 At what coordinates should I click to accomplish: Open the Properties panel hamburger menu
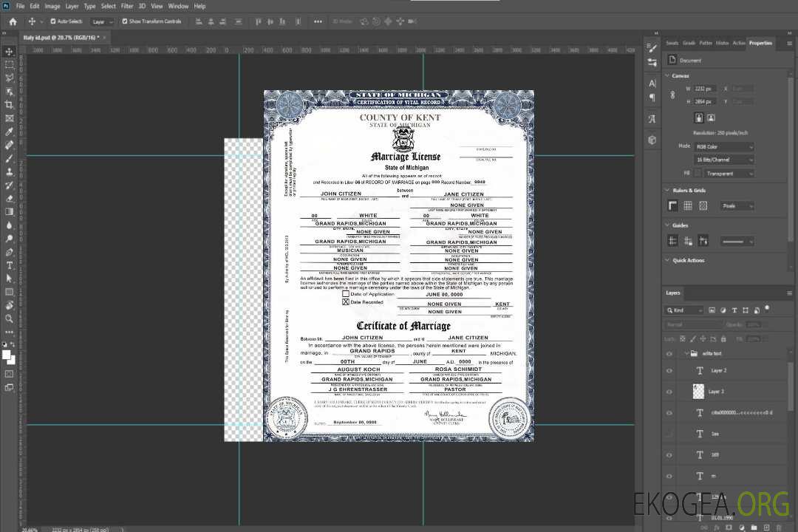pyautogui.click(x=789, y=44)
